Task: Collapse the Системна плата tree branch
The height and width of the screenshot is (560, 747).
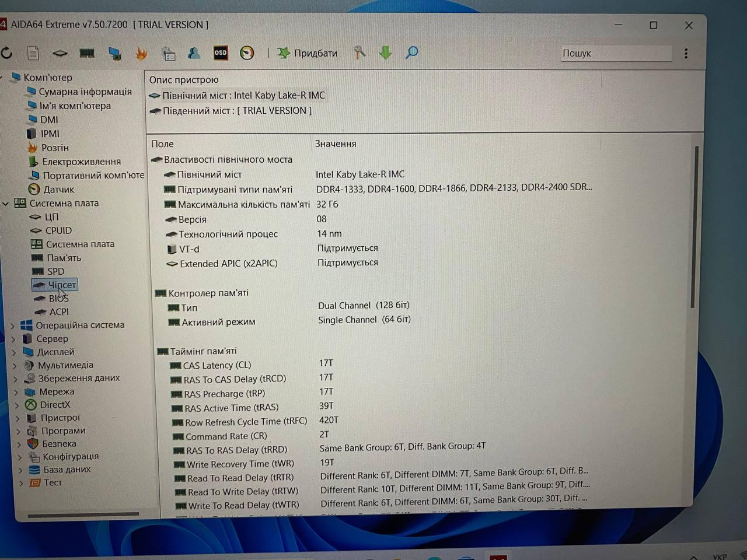Action: (5, 204)
